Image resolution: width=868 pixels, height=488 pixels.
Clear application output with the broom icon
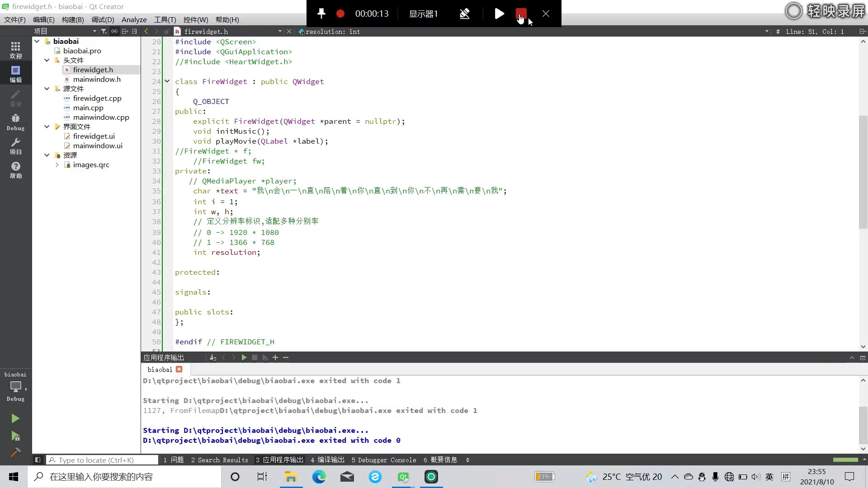click(x=213, y=357)
